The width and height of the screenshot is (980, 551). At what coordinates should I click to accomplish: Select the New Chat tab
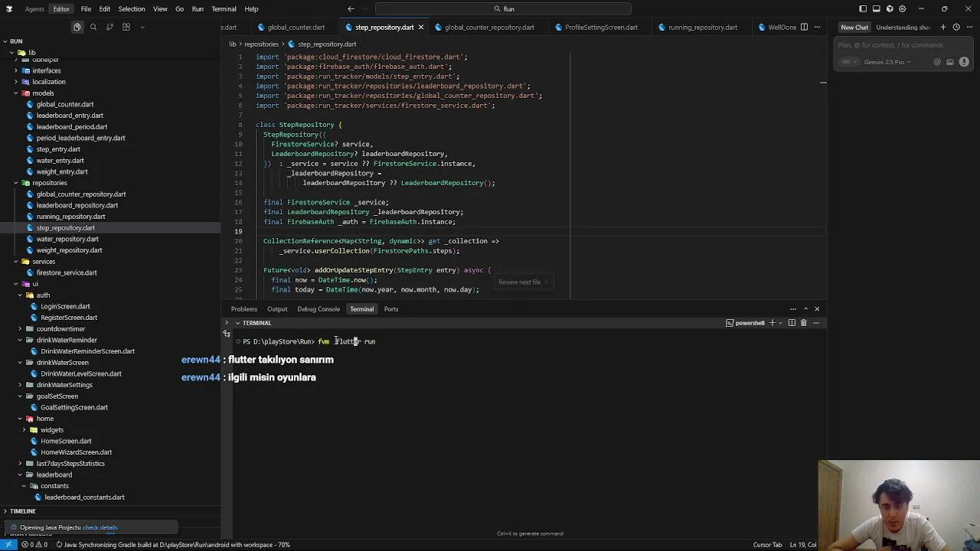(854, 27)
